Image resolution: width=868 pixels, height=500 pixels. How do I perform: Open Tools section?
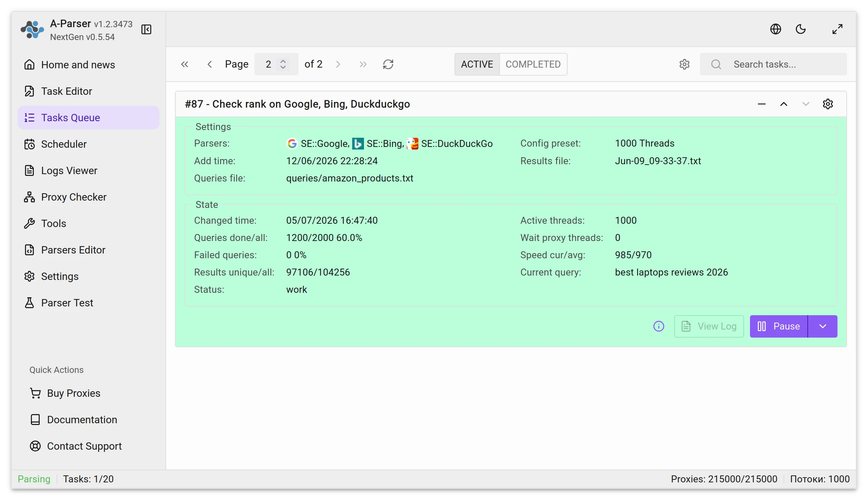coord(89,223)
